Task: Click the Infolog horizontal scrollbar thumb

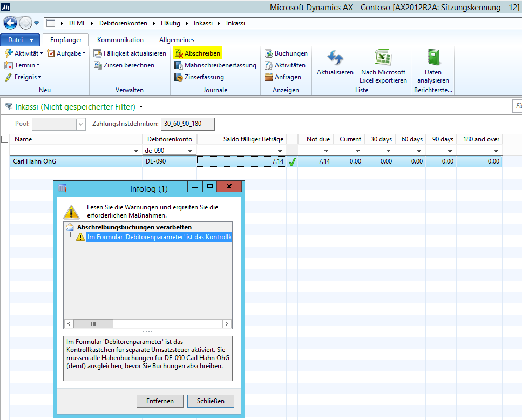Action: [x=93, y=323]
